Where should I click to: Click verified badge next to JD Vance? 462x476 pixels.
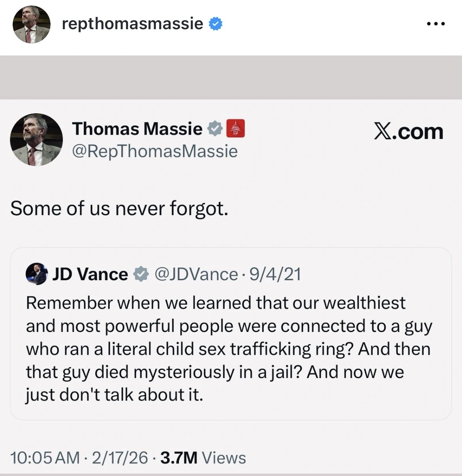[141, 274]
